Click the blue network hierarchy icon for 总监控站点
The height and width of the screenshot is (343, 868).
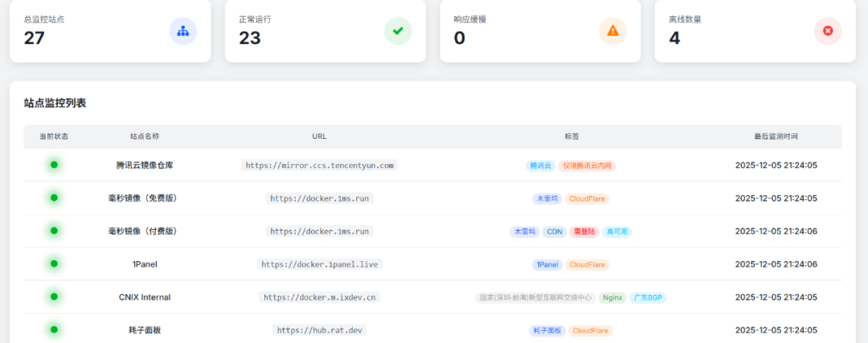[x=182, y=31]
